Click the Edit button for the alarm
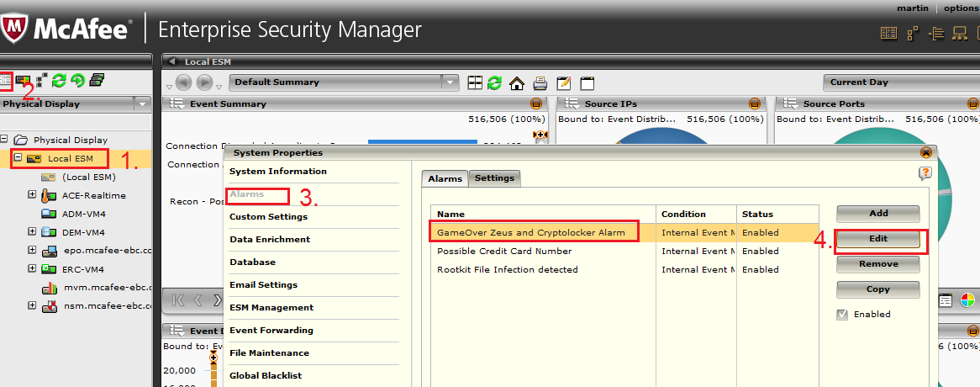The height and width of the screenshot is (387, 980). 877,239
